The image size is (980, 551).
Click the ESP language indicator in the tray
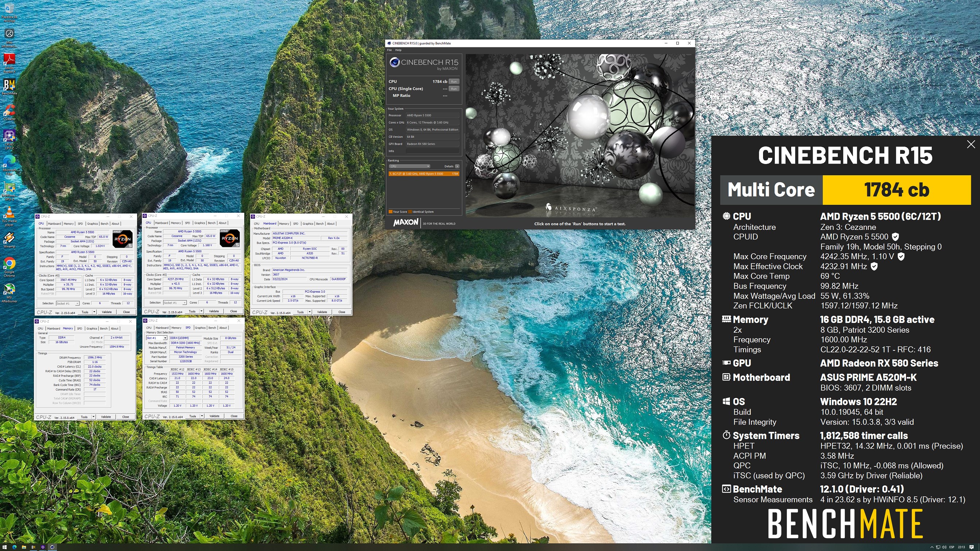click(952, 547)
